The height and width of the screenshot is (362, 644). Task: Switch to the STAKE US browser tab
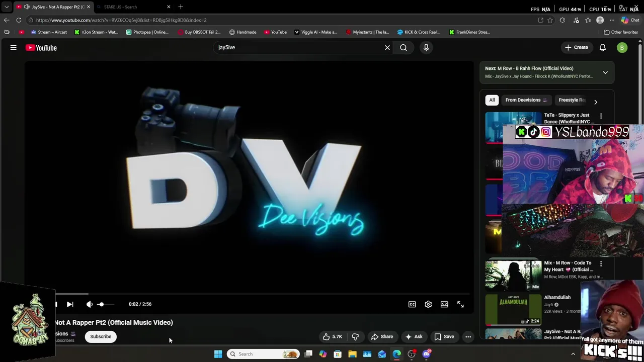[x=133, y=7]
